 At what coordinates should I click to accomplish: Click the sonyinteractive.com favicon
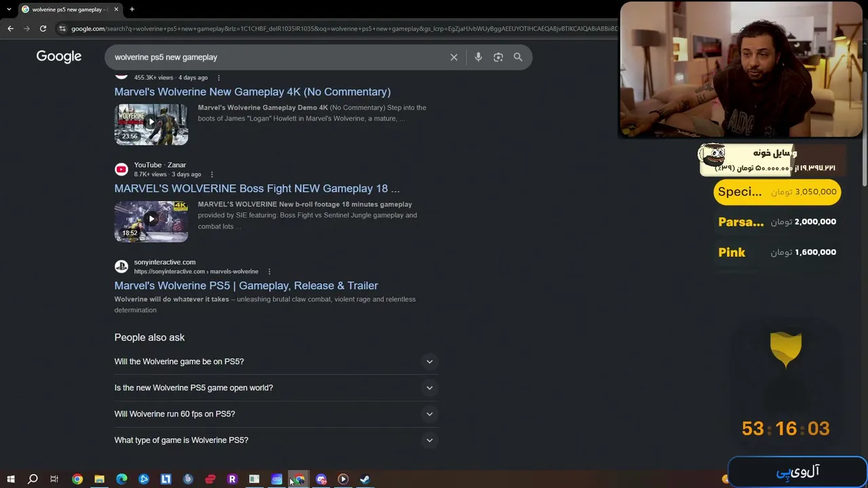pos(121,266)
